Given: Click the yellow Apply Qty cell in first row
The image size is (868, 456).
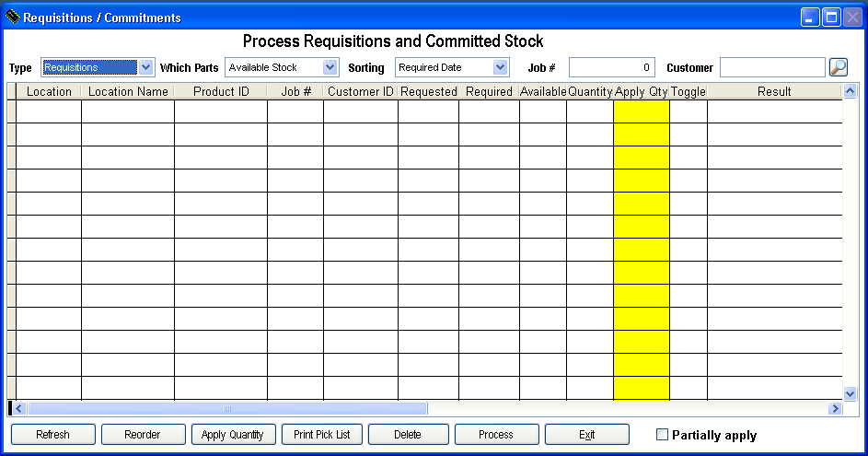Looking at the screenshot, I should (641, 111).
